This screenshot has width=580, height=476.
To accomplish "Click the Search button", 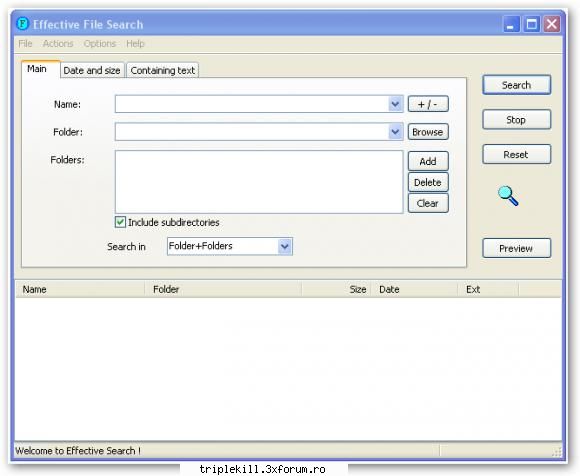I will (x=516, y=85).
